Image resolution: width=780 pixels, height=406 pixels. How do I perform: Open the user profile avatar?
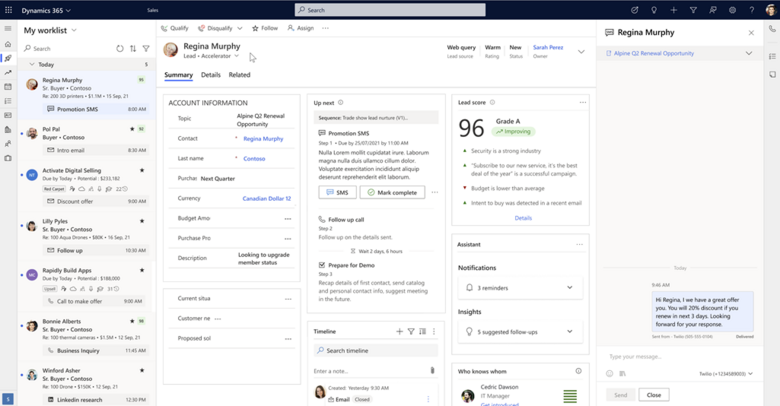pyautogui.click(x=771, y=10)
